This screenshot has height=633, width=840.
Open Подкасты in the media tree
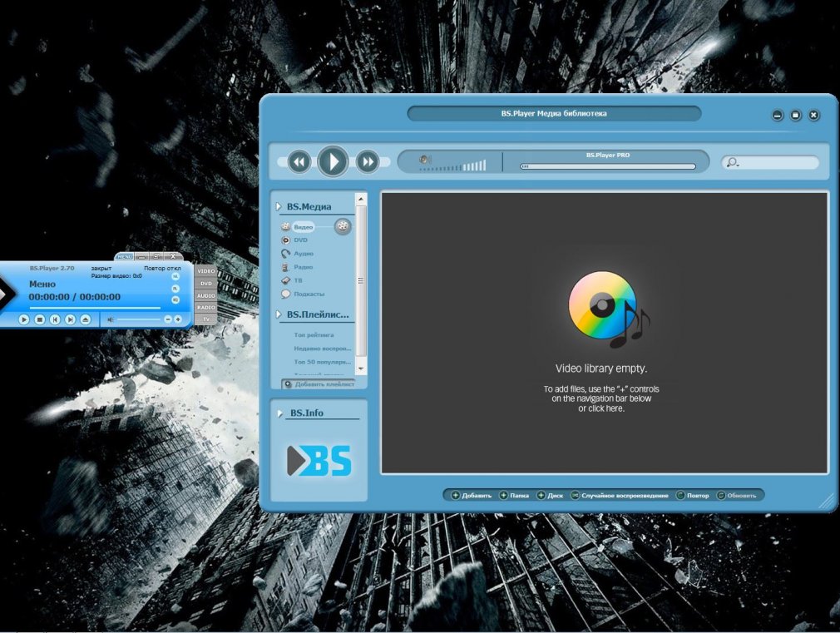pos(309,294)
